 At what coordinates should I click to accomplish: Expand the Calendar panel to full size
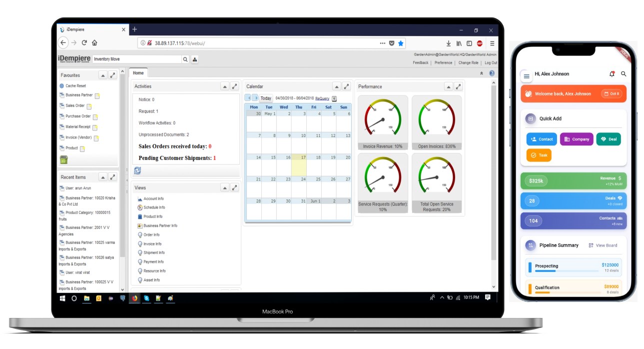[x=346, y=86]
